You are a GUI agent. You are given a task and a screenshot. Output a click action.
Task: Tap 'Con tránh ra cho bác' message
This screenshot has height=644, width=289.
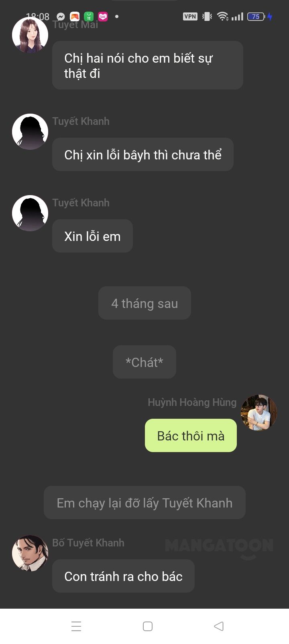pos(123,576)
